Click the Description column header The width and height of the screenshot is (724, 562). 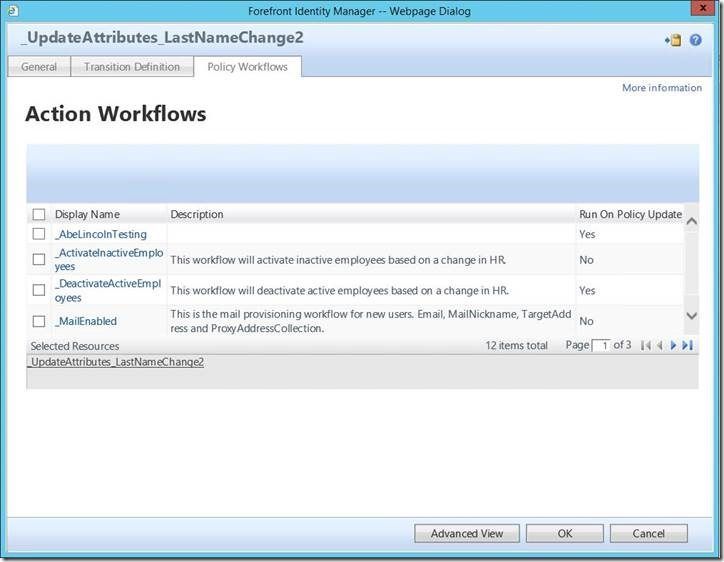197,214
